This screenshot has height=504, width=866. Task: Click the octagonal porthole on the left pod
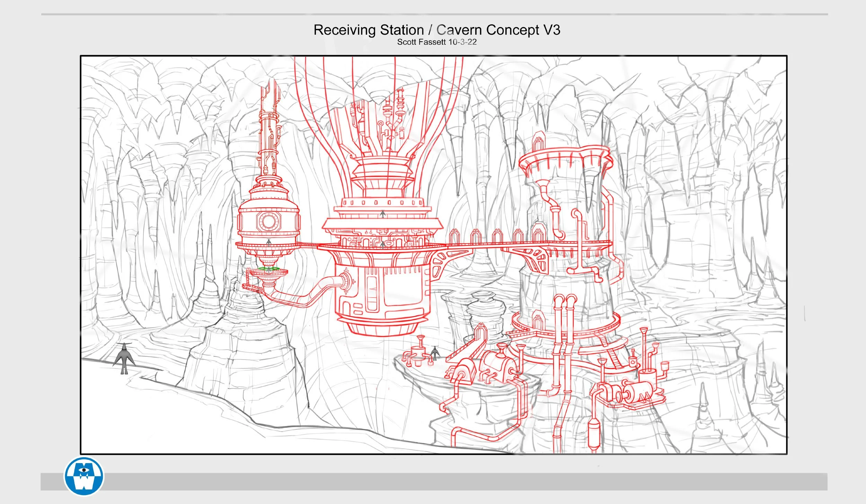268,221
